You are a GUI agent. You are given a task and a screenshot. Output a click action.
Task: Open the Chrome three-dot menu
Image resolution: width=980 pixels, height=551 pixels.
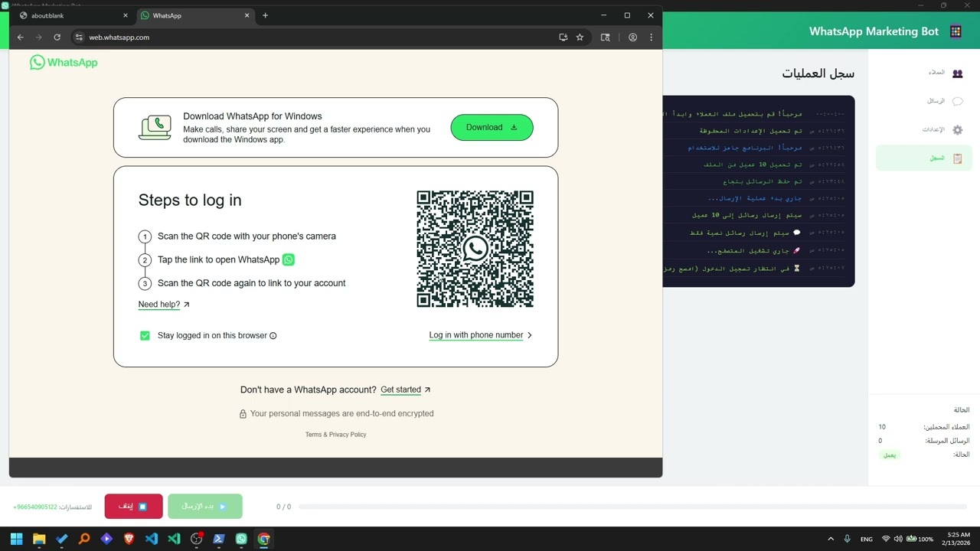(x=652, y=37)
